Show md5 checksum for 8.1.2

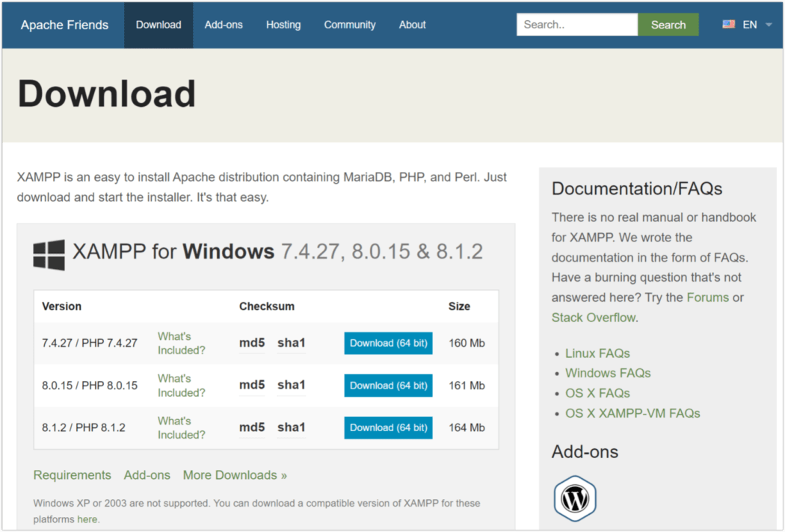coord(252,427)
